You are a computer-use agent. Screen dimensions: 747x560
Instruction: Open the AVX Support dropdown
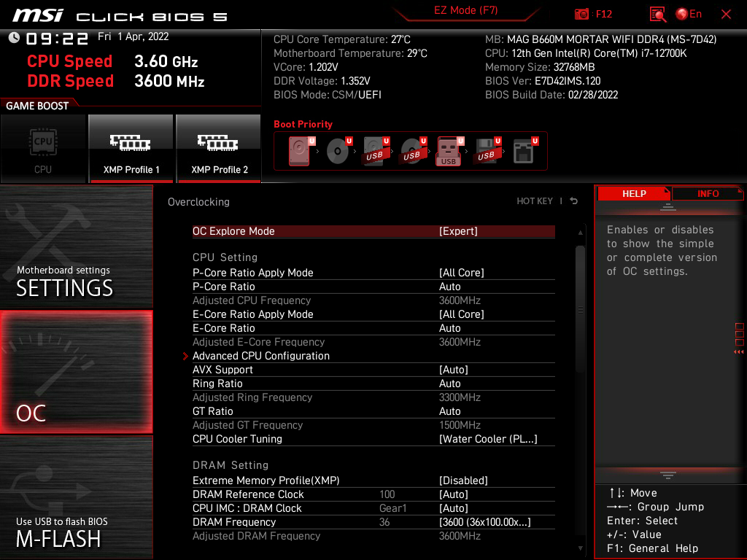pos(373,370)
